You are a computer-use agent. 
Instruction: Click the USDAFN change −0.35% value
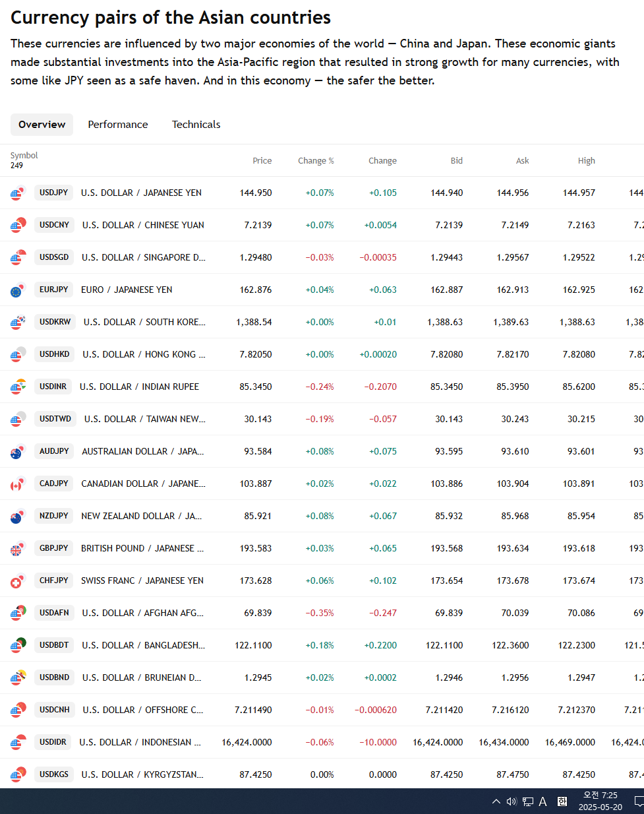coord(320,613)
